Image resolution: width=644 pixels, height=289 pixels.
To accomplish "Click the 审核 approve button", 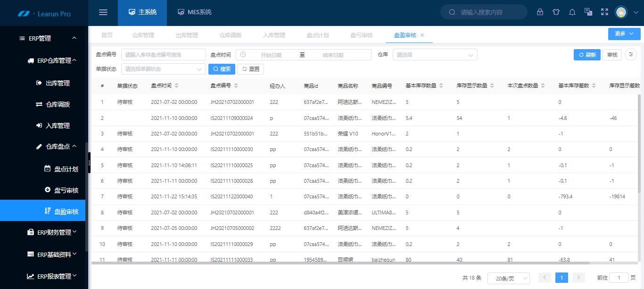I will pos(612,54).
